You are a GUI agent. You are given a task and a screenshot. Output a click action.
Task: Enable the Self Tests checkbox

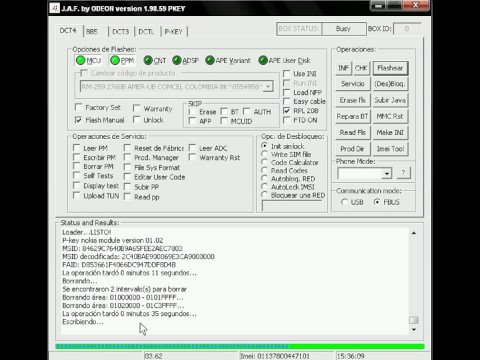click(x=77, y=175)
